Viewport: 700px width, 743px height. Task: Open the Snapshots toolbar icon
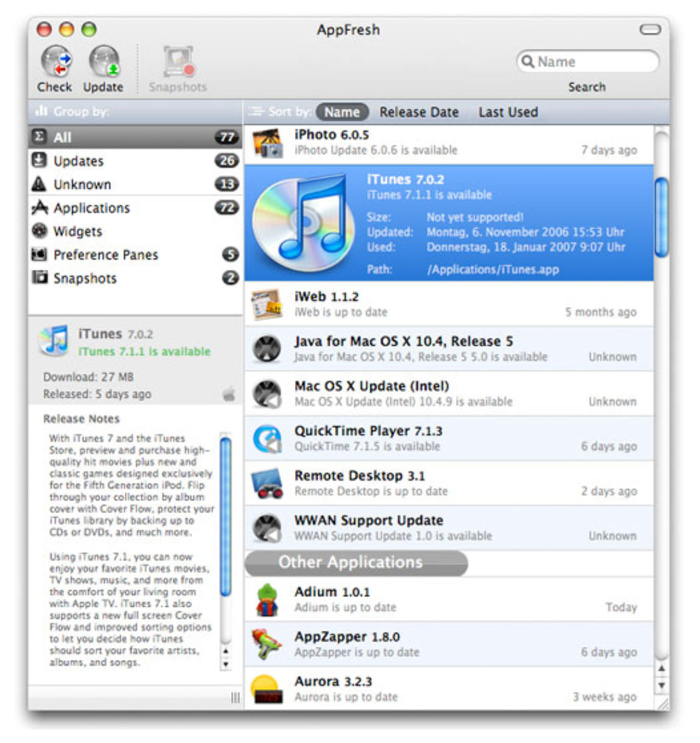coord(178,62)
